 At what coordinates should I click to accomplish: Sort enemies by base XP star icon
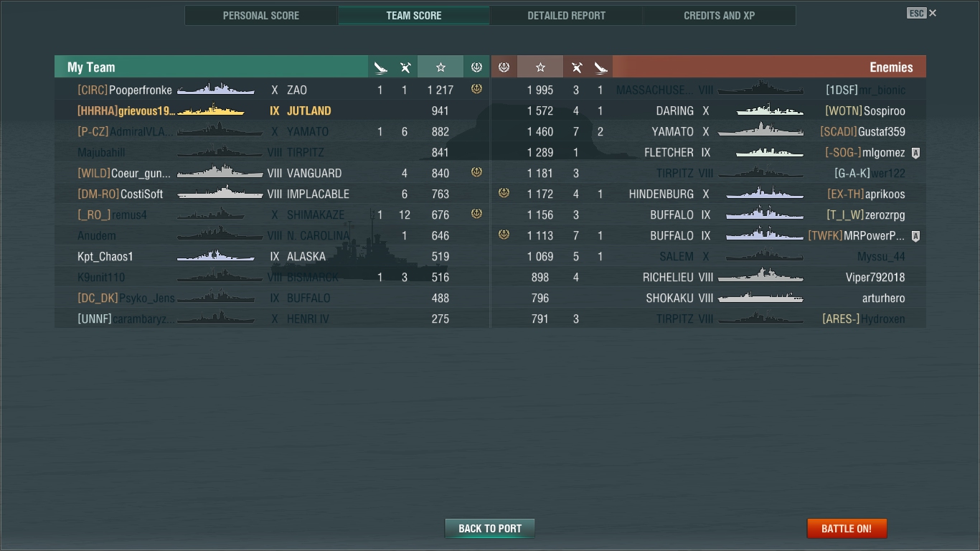[540, 67]
